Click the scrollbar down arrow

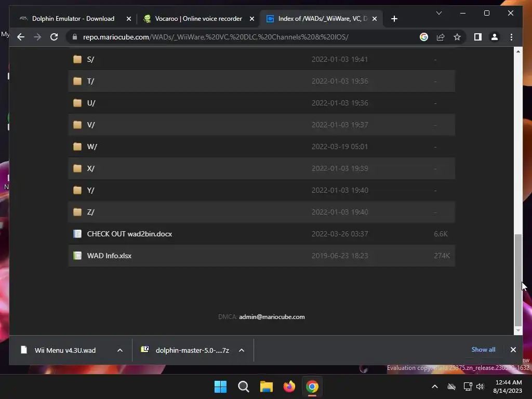518,330
